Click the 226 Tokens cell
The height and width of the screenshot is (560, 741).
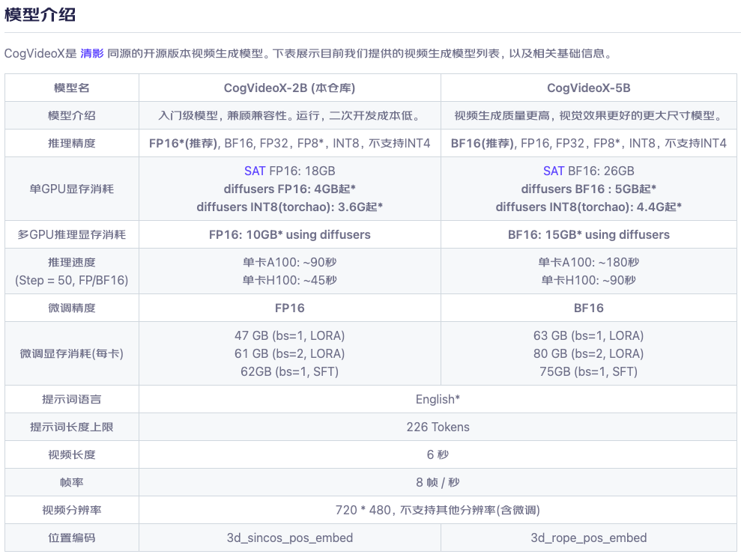coord(438,427)
